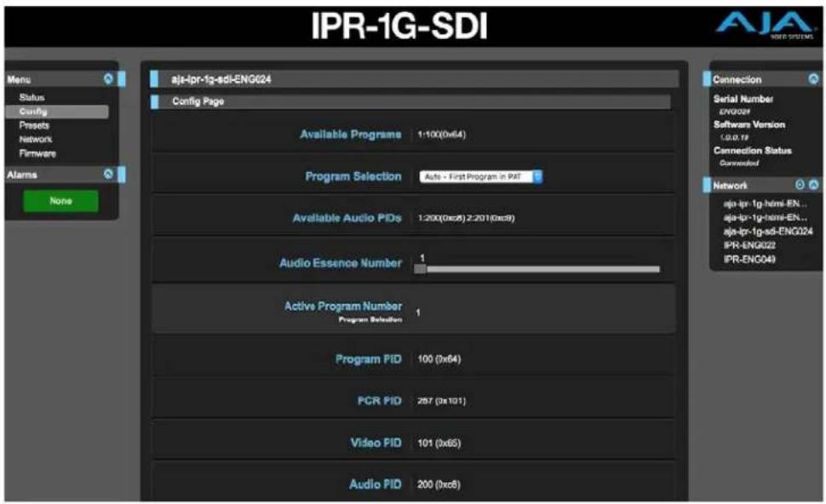Collapse the Network panel arrow icon
Image resolution: width=826 pixels, height=504 pixels.
[x=813, y=185]
